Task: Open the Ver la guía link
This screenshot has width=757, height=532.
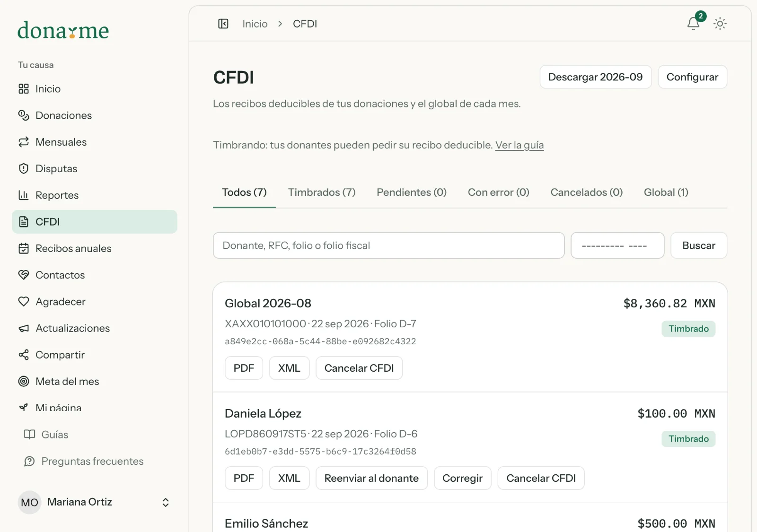Action: (519, 145)
